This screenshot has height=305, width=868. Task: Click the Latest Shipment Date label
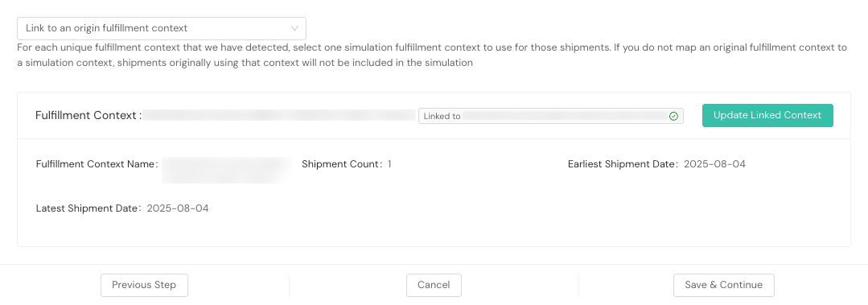[88, 208]
